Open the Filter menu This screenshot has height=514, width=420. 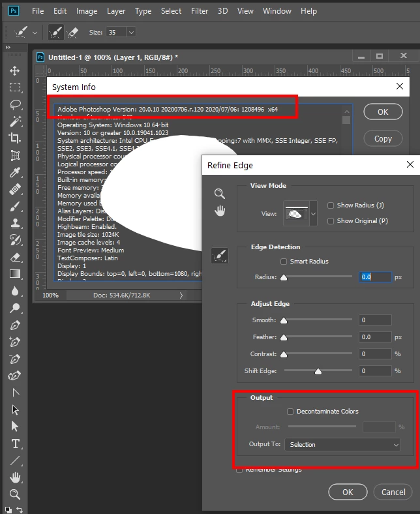200,11
